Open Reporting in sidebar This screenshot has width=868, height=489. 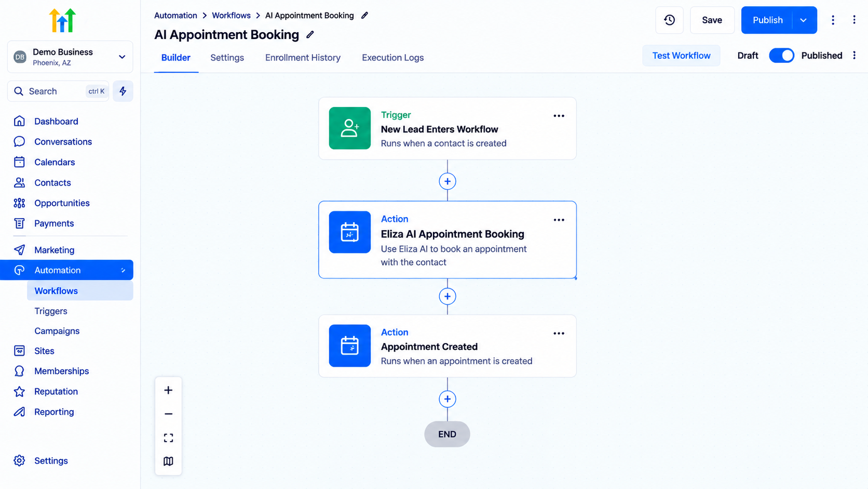point(54,412)
